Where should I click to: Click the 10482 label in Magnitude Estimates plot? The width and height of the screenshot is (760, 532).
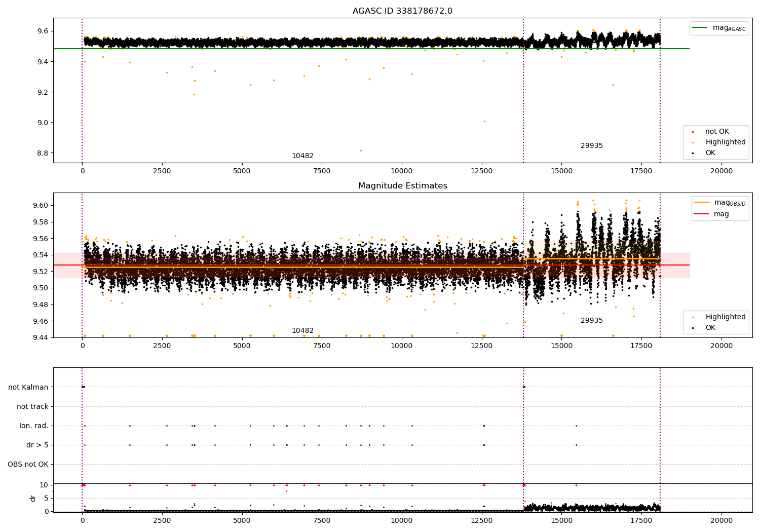click(302, 331)
